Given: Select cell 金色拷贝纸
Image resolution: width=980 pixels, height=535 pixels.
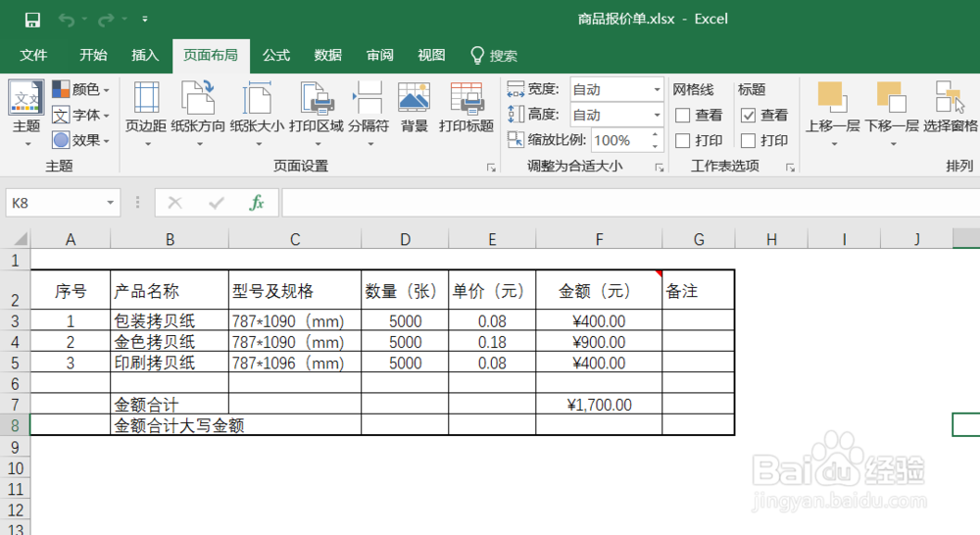Looking at the screenshot, I should click(170, 342).
